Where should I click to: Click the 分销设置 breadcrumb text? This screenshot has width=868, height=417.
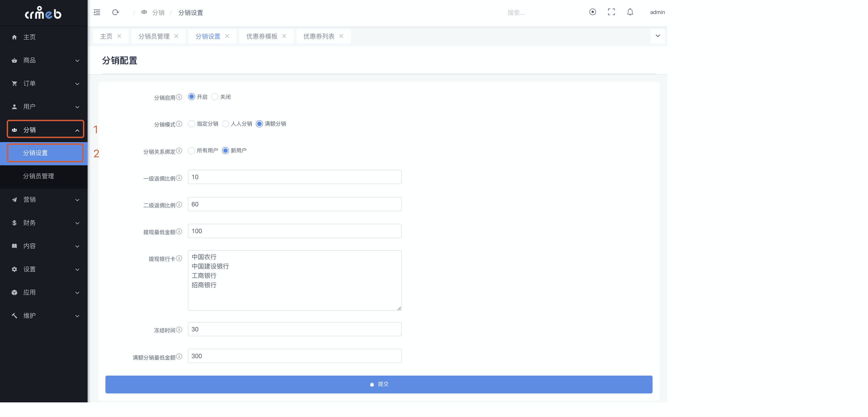click(x=191, y=13)
